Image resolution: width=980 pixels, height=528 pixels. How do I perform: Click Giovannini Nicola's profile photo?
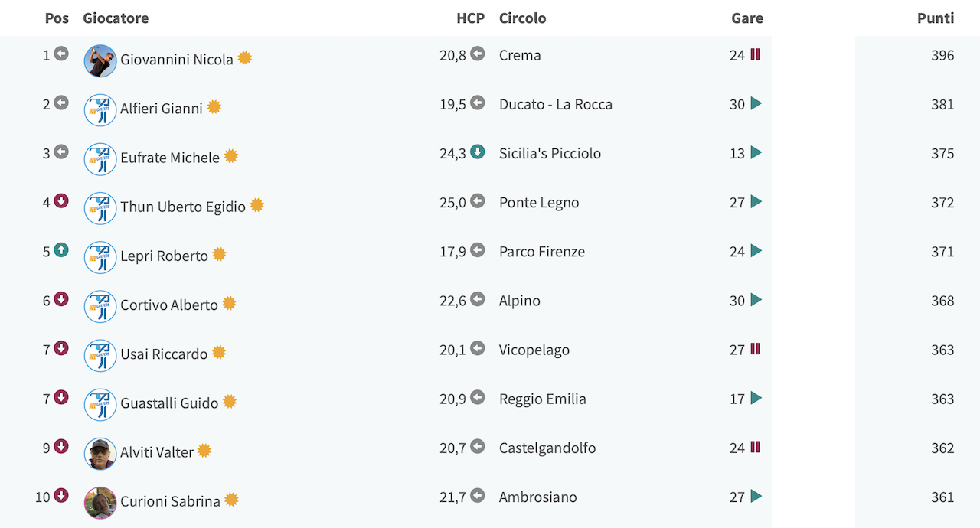tap(100, 60)
